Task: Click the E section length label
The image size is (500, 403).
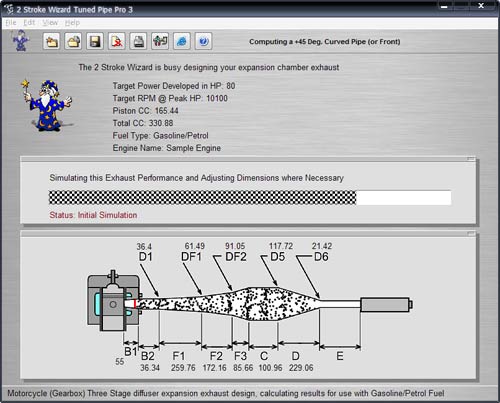Action: pos(340,356)
